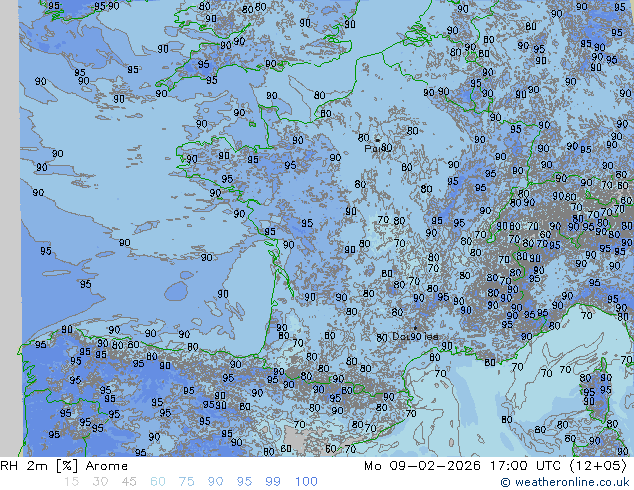Select legend value 45
The height and width of the screenshot is (490, 634).
(129, 482)
